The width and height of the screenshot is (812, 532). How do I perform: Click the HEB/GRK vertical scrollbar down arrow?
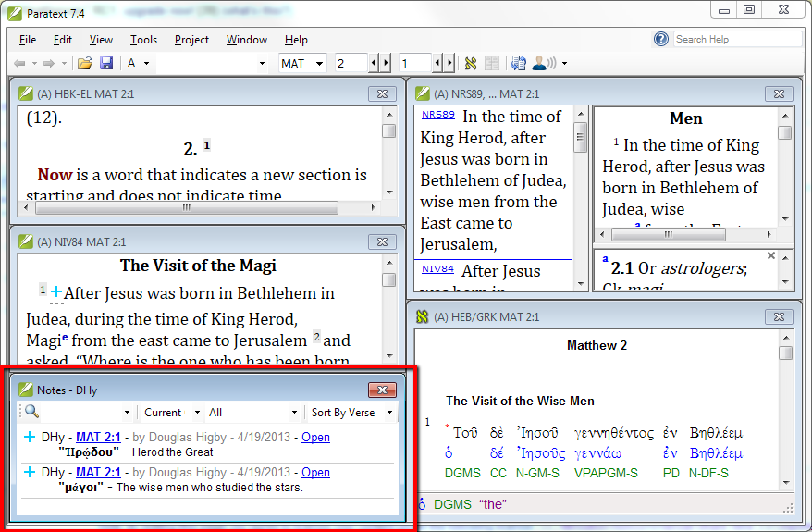[786, 483]
